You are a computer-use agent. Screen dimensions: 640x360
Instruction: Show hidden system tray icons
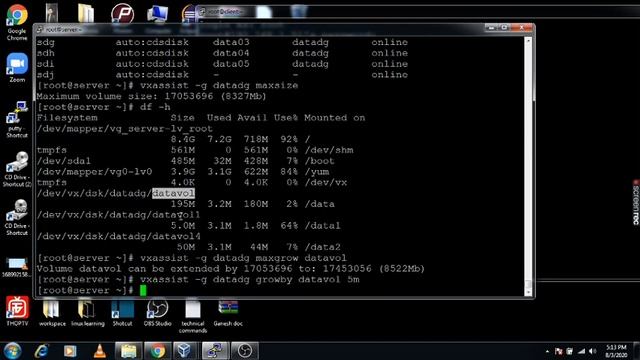[547, 351]
